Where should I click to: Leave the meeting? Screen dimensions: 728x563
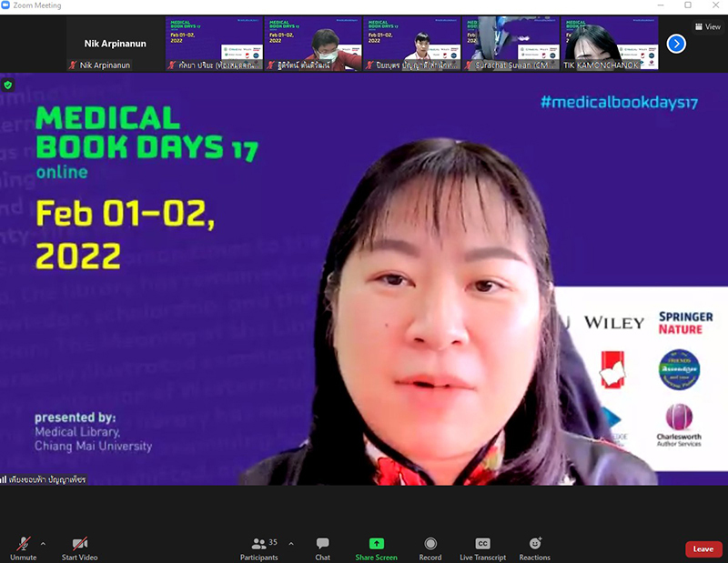pos(703,548)
